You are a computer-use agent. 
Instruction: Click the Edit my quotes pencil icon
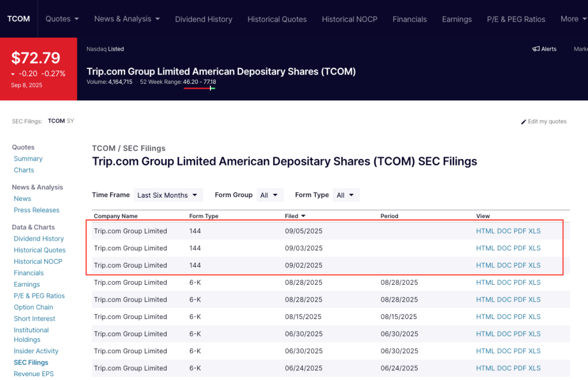pyautogui.click(x=524, y=122)
